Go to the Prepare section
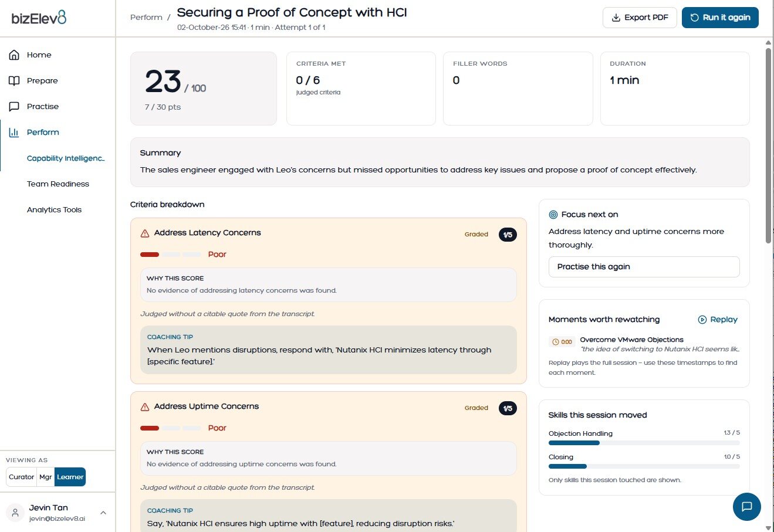Image resolution: width=774 pixels, height=532 pixels. tap(58, 81)
